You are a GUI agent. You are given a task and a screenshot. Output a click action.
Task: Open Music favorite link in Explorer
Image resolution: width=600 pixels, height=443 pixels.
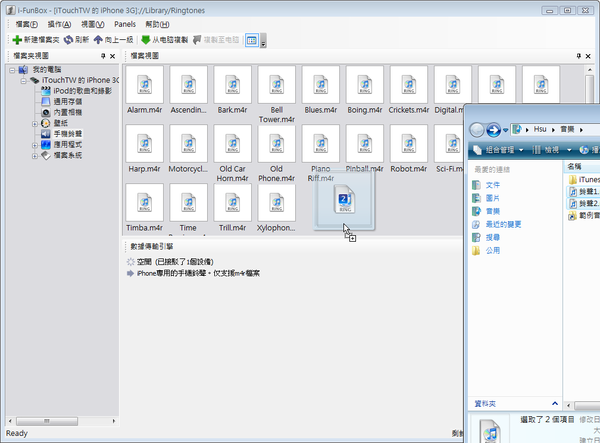pyautogui.click(x=486, y=211)
